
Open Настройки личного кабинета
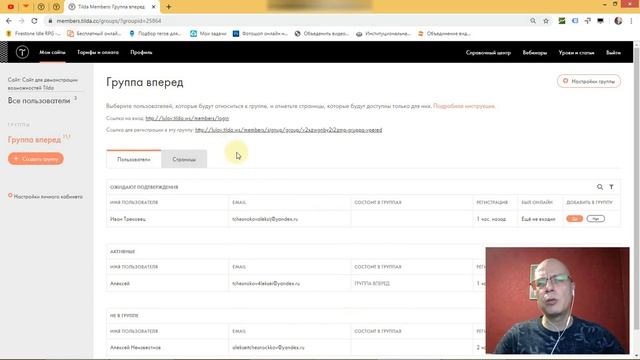click(45, 196)
